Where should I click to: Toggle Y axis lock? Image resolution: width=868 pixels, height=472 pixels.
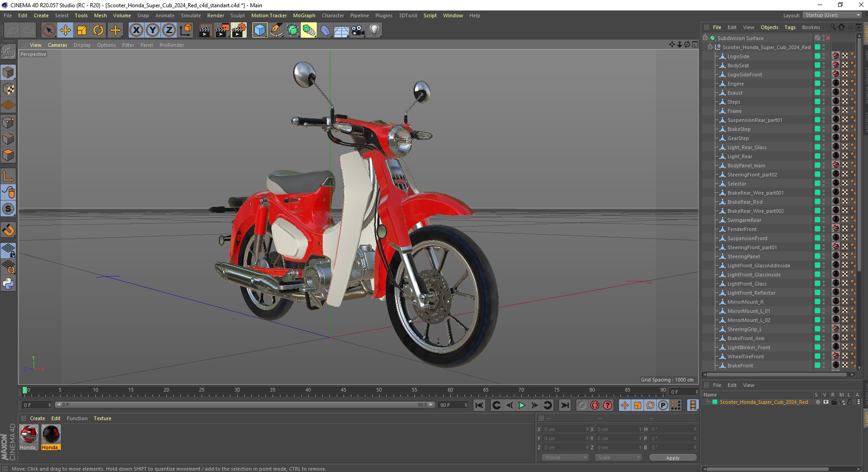point(153,30)
